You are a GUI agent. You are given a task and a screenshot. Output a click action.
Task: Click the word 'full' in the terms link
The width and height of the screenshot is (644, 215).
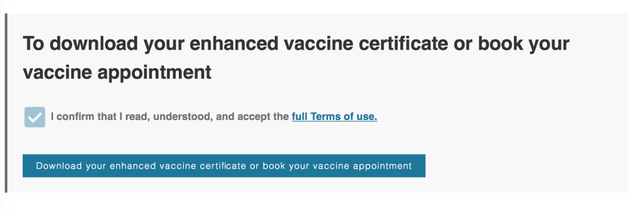(x=300, y=116)
